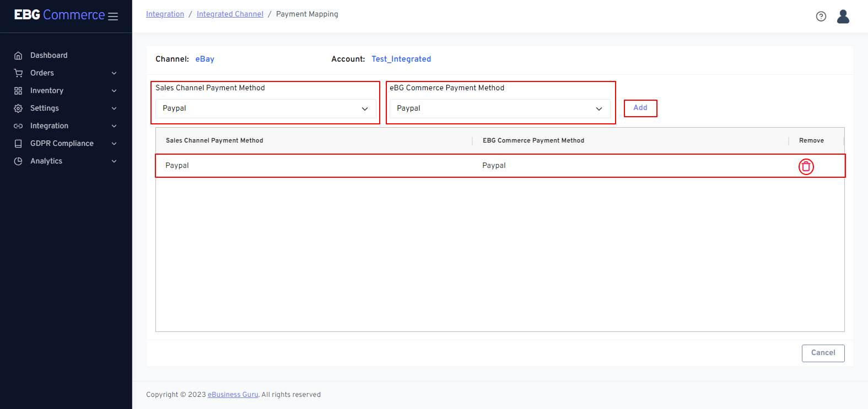Image resolution: width=868 pixels, height=409 pixels.
Task: Open the user profile icon
Action: click(x=843, y=17)
